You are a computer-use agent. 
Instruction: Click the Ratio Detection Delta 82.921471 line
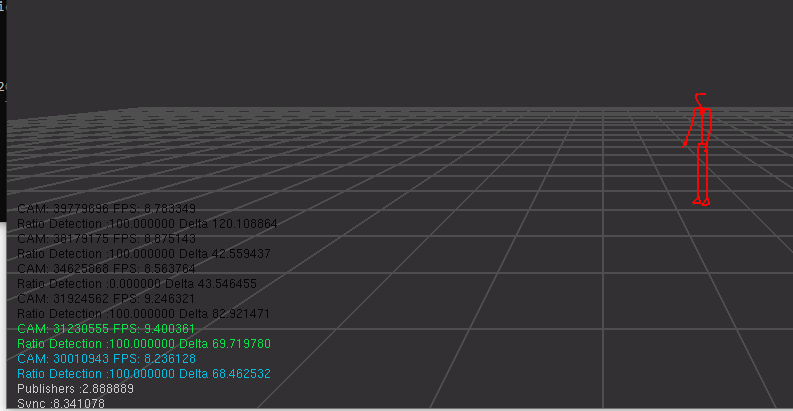click(x=143, y=313)
